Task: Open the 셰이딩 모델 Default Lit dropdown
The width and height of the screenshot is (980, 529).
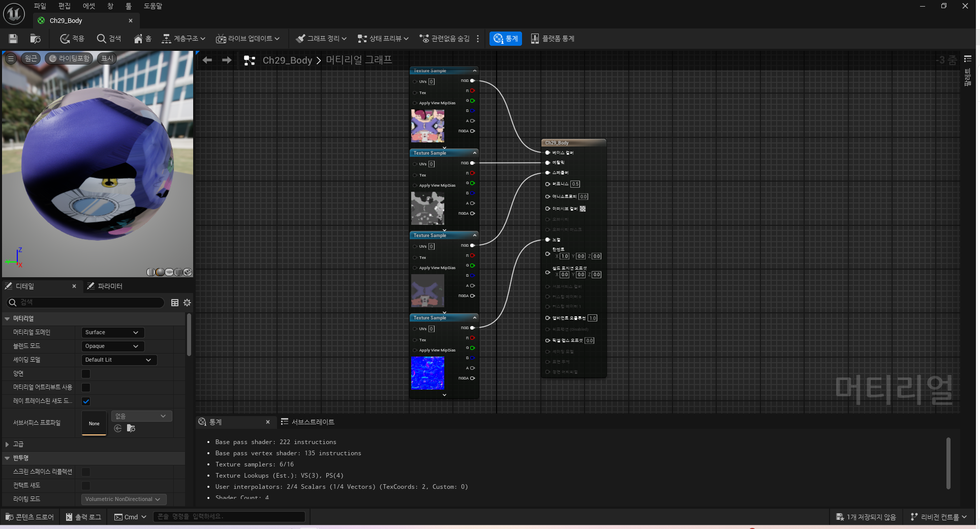Action: tap(119, 360)
